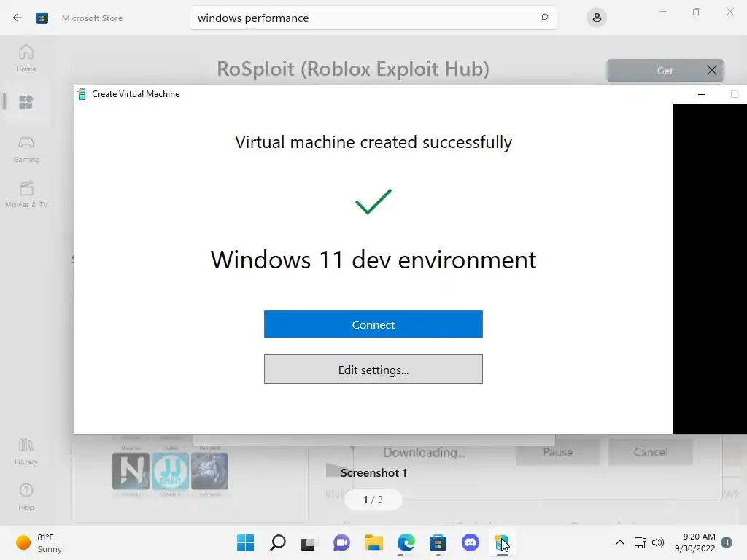Viewport: 747px width, 560px height.
Task: Open network status in system tray
Action: (x=640, y=542)
